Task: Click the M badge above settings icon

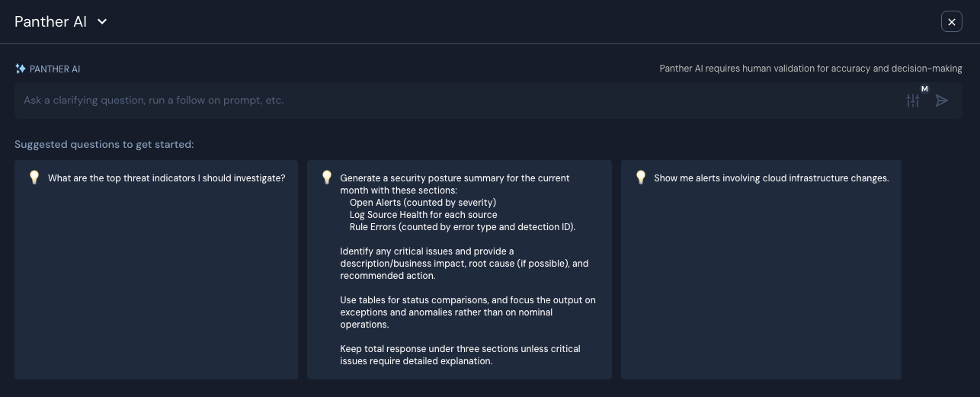Action: pos(924,89)
